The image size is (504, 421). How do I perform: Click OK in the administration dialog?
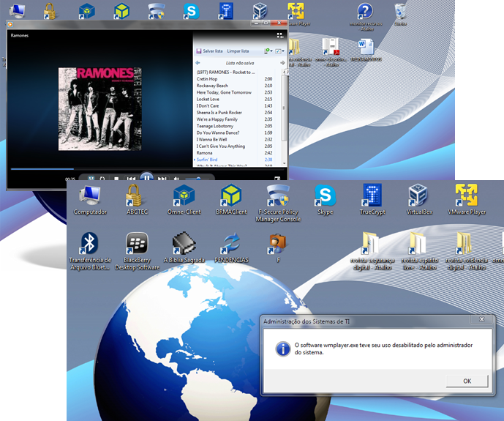(467, 381)
